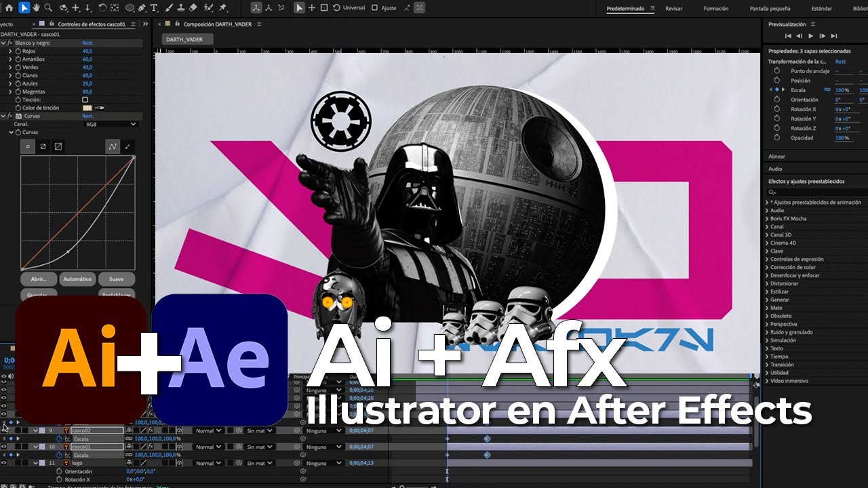This screenshot has height=488, width=868.
Task: Expand the Distorsionar effects category
Action: click(767, 283)
